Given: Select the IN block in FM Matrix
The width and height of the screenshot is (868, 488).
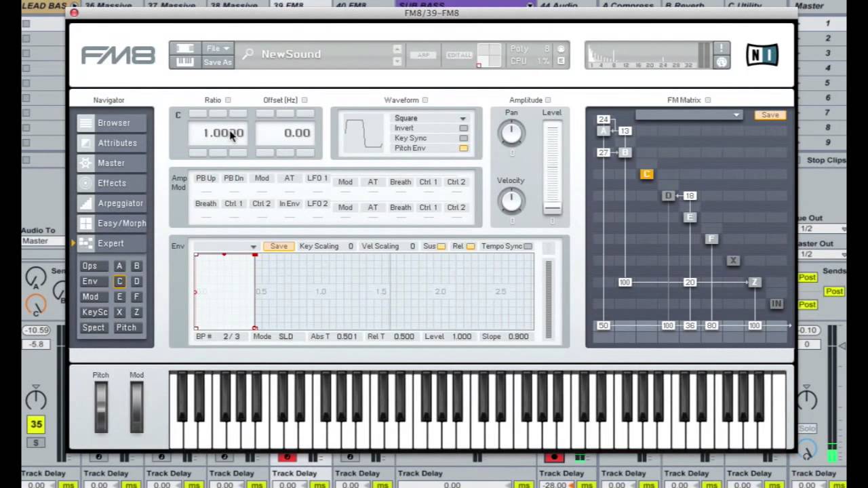Looking at the screenshot, I should pos(776,304).
